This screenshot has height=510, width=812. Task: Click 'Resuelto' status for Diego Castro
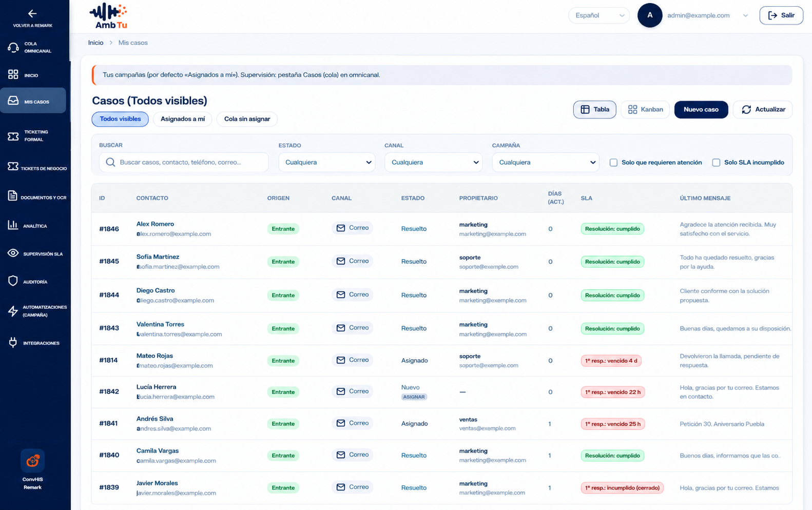414,295
